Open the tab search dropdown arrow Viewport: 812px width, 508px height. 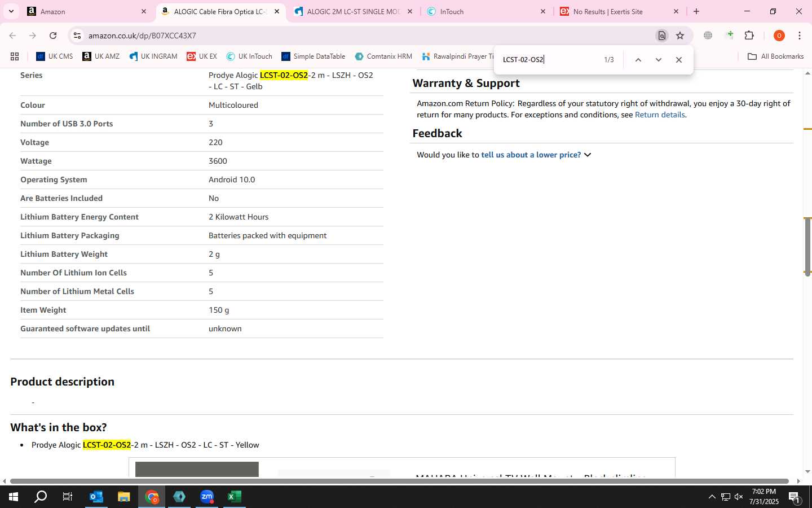coord(11,11)
